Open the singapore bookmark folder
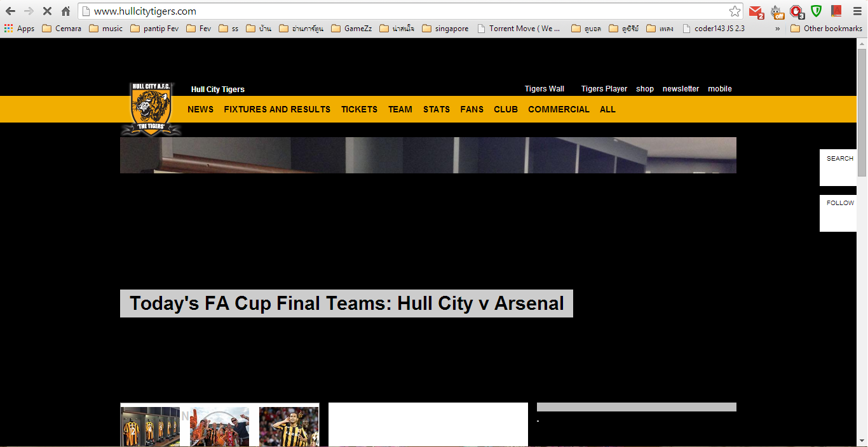This screenshot has width=868, height=447. (445, 29)
